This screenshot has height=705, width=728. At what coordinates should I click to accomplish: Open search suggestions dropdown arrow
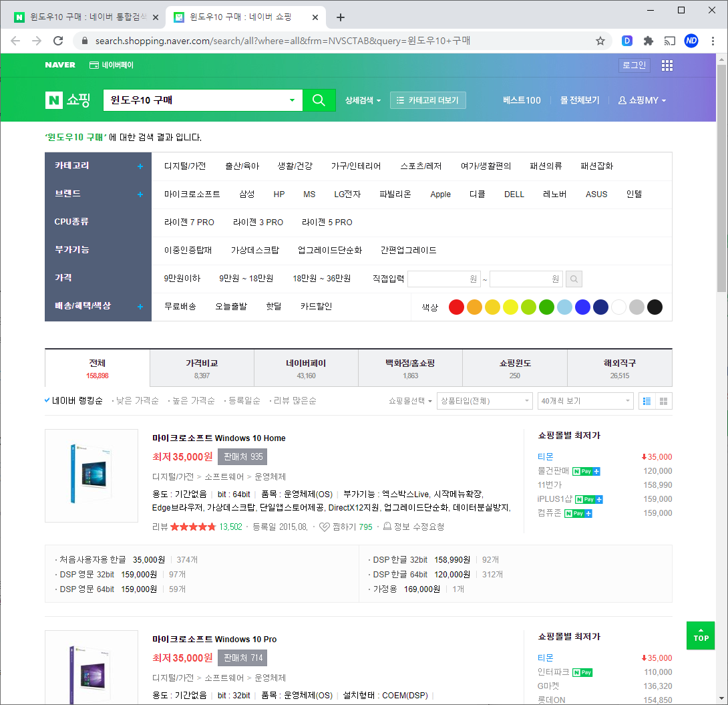[292, 100]
